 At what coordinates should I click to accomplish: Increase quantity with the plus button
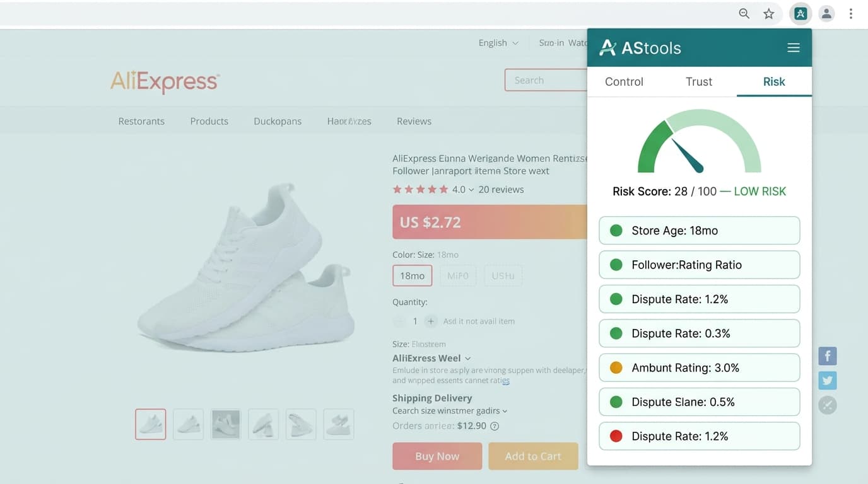point(430,321)
